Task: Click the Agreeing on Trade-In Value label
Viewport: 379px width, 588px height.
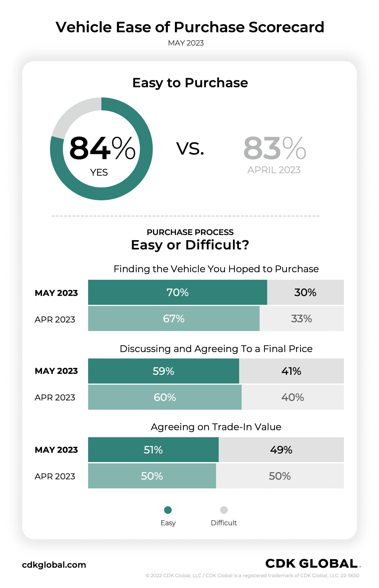Action: tap(216, 427)
